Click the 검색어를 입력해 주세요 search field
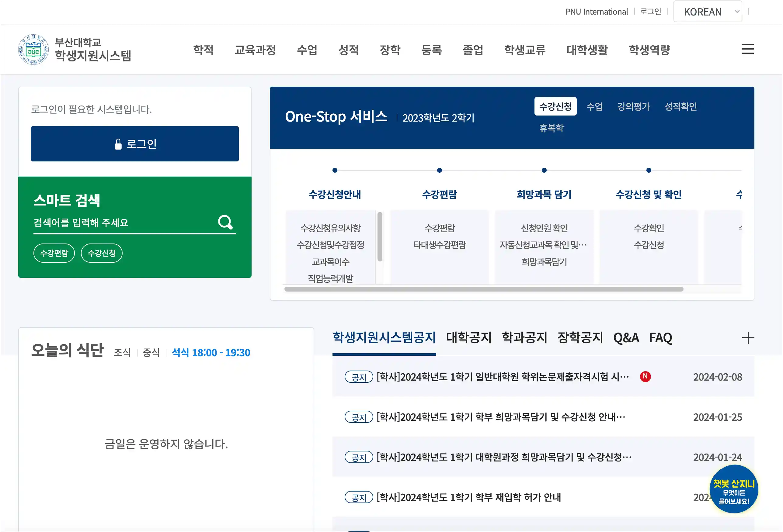783x532 pixels. [x=121, y=223]
